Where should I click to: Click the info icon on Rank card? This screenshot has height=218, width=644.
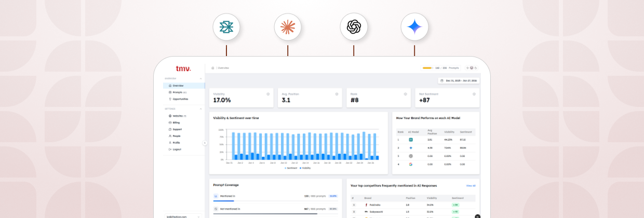point(405,94)
